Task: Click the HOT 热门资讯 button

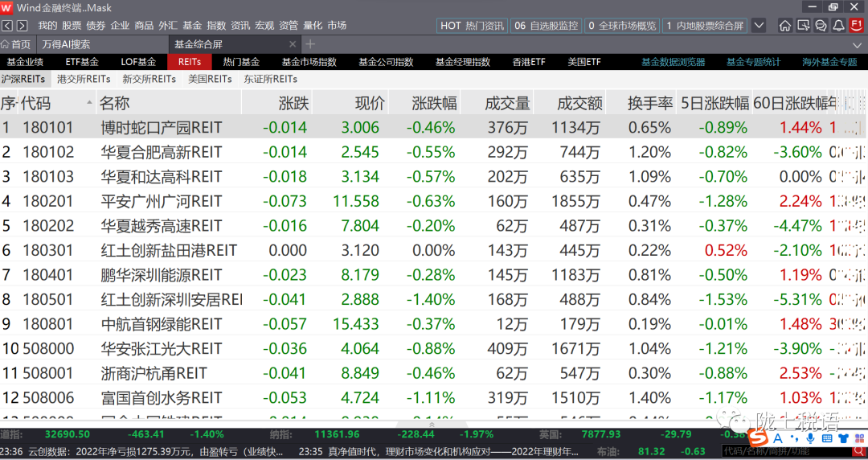Action: pos(473,26)
